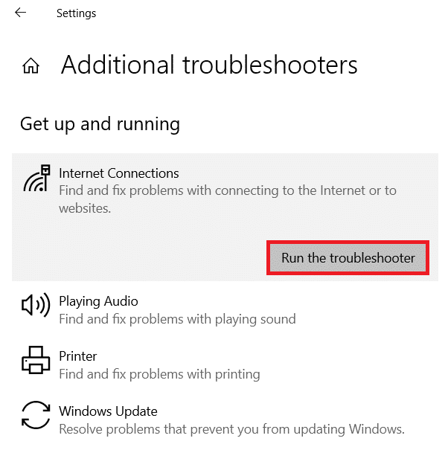Screen dimensions: 448x476
Task: Click the Internet Connections Wi-Fi icon
Action: (35, 179)
